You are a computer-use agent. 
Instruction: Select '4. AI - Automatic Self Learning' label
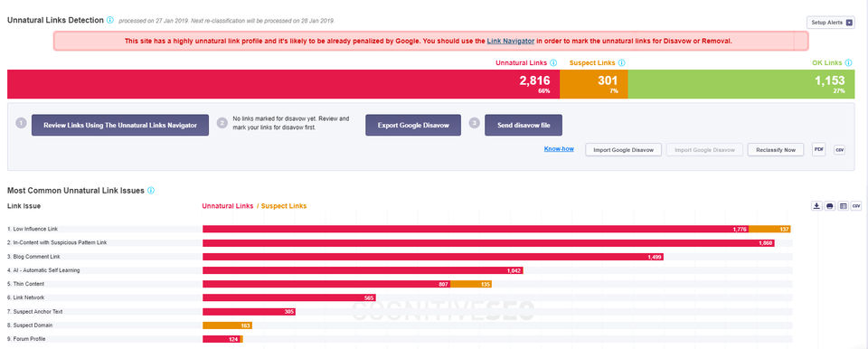(x=43, y=270)
